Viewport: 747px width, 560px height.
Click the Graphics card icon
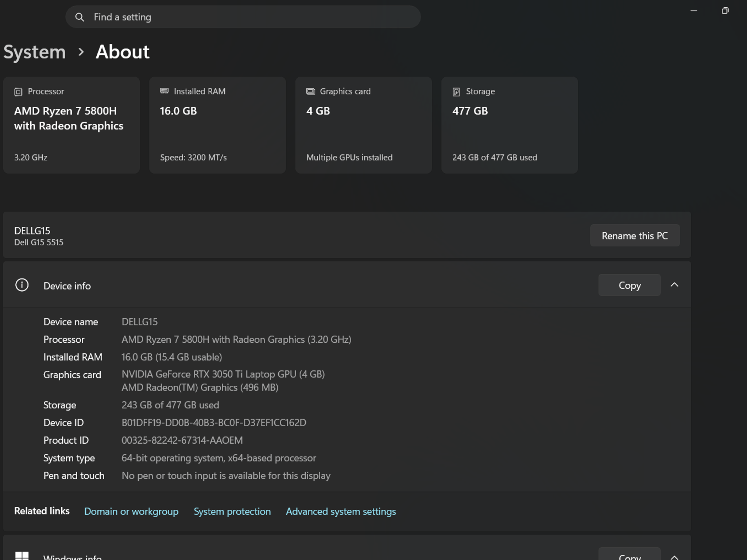[310, 92]
